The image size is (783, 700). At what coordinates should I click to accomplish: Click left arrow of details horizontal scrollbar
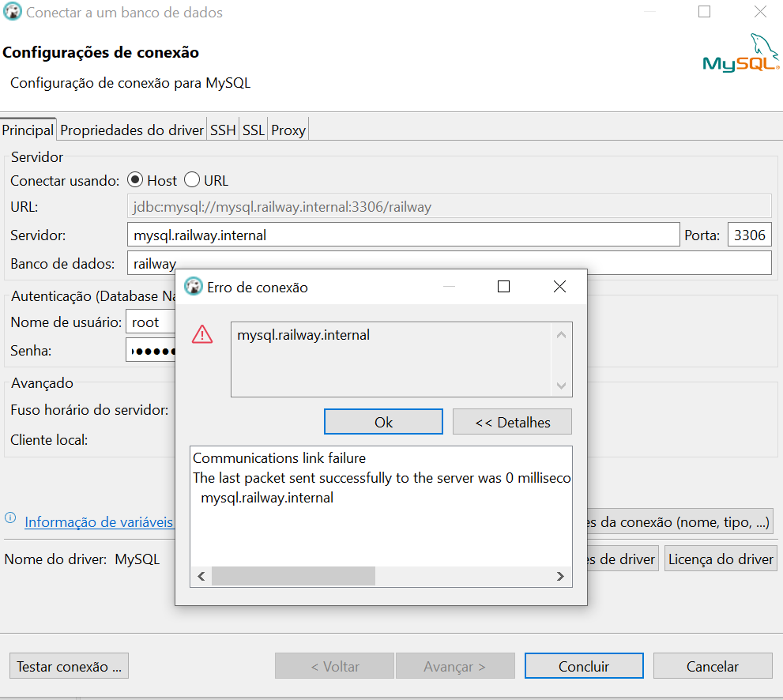201,576
